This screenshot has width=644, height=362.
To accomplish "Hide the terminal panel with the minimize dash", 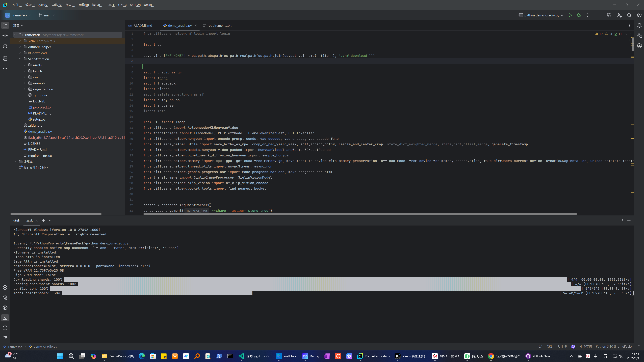I will click(629, 221).
